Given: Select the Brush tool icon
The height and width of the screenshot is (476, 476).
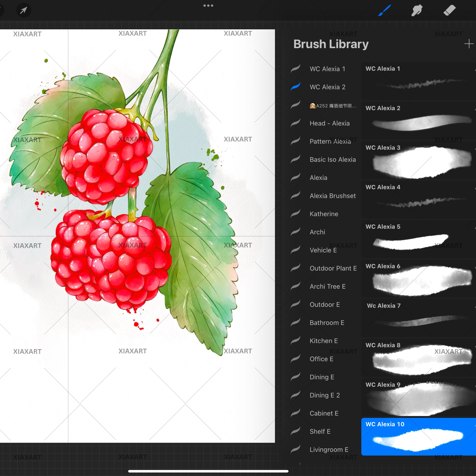Looking at the screenshot, I should point(385,10).
